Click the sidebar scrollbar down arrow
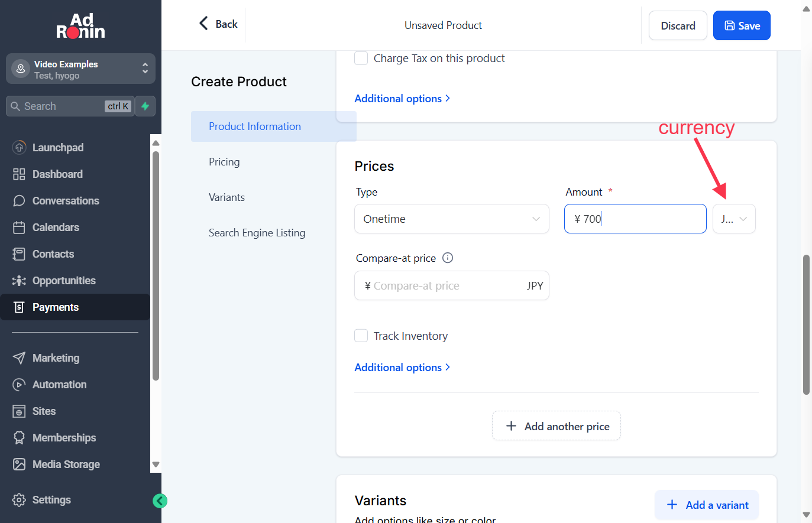Image resolution: width=812 pixels, height=523 pixels. (x=156, y=464)
